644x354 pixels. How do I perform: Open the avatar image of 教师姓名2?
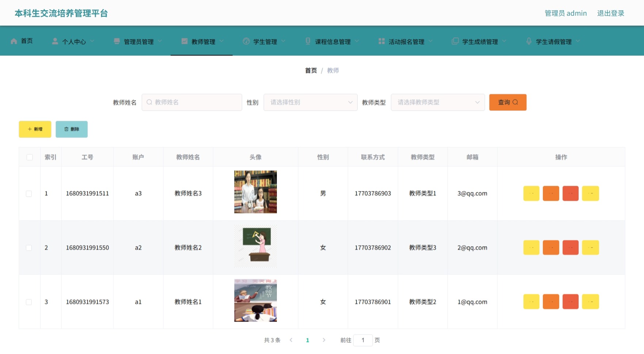(x=255, y=246)
